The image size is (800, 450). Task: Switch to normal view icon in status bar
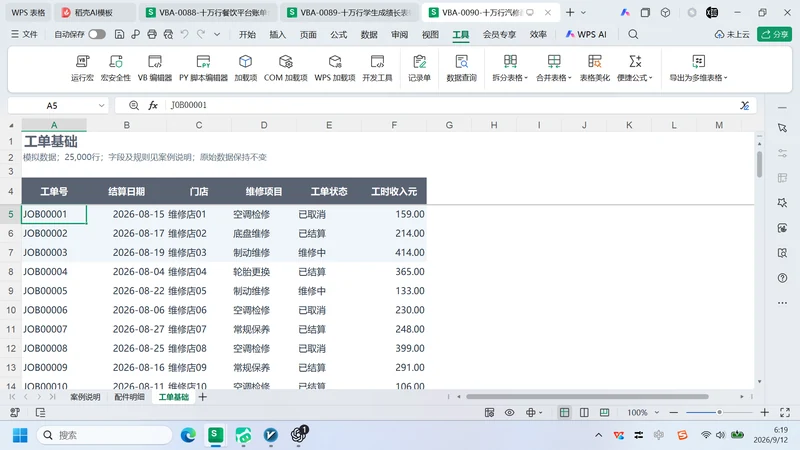point(564,412)
